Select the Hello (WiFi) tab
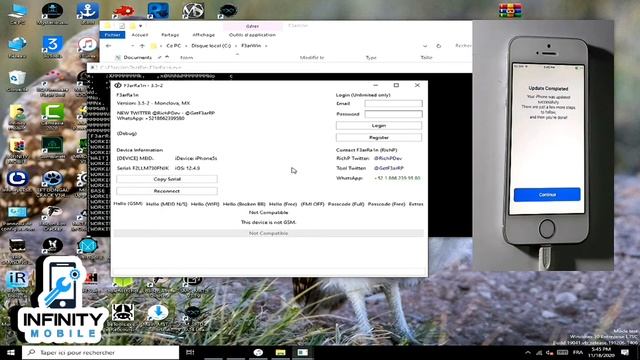Viewport: 640px width, 360px height. [x=205, y=204]
